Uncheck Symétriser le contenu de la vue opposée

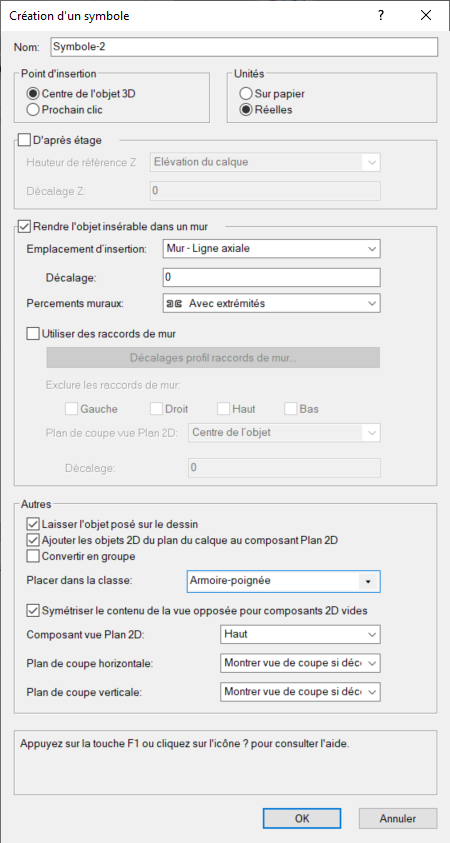click(x=33, y=610)
